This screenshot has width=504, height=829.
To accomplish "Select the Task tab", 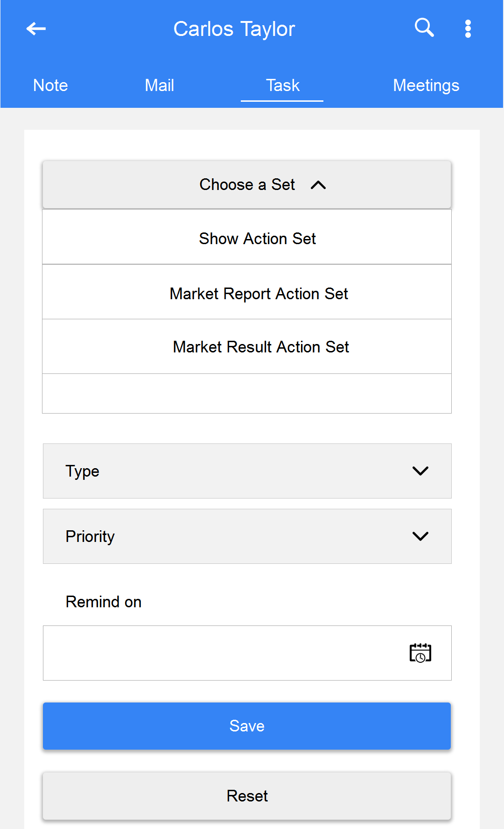I will 282,85.
